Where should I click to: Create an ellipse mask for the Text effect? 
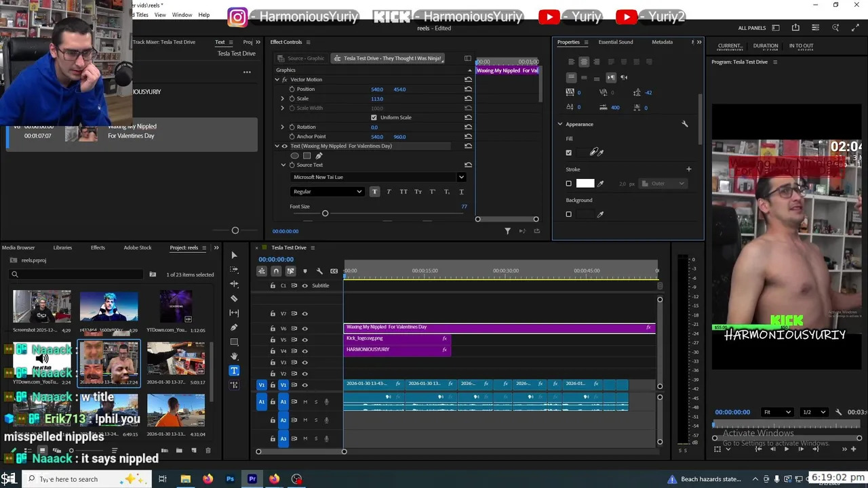pos(294,156)
